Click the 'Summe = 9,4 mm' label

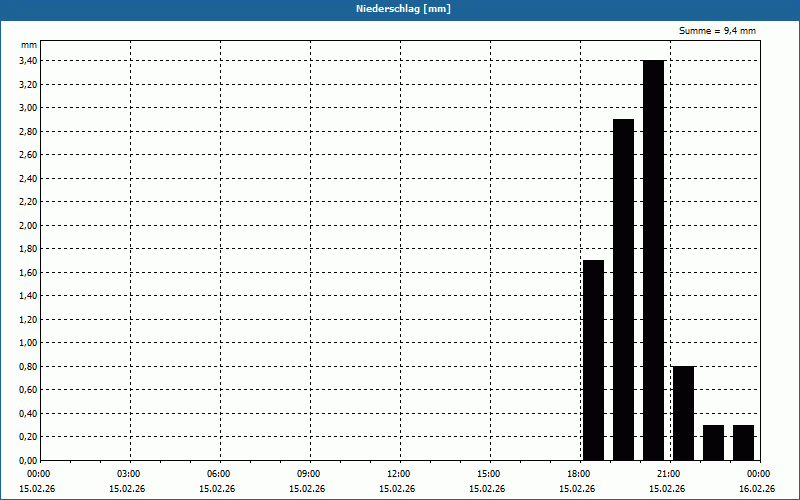click(x=717, y=31)
